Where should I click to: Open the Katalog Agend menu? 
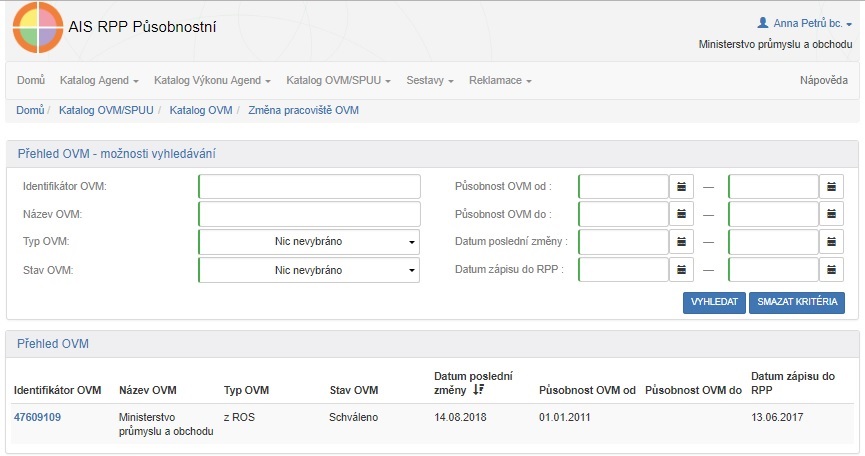click(x=99, y=80)
